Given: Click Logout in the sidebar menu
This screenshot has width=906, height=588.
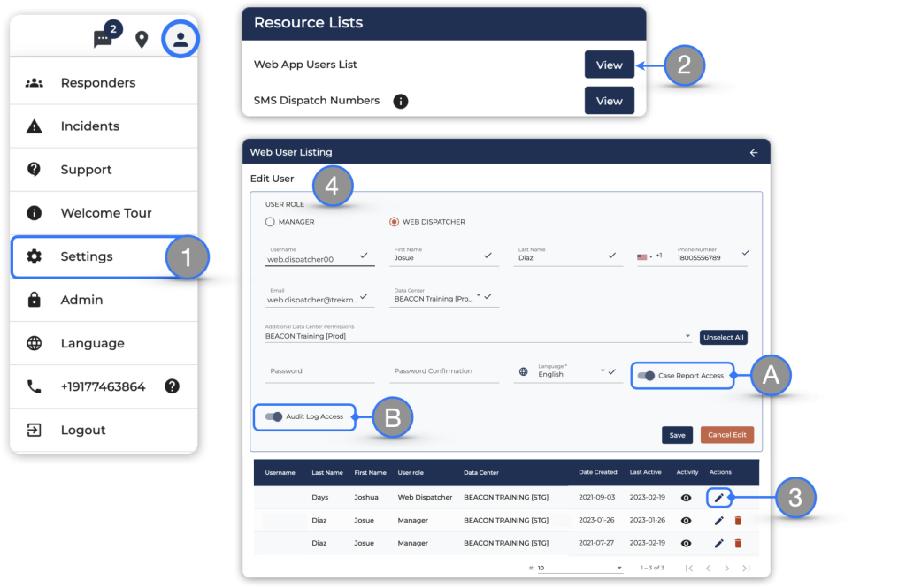Looking at the screenshot, I should (x=104, y=430).
